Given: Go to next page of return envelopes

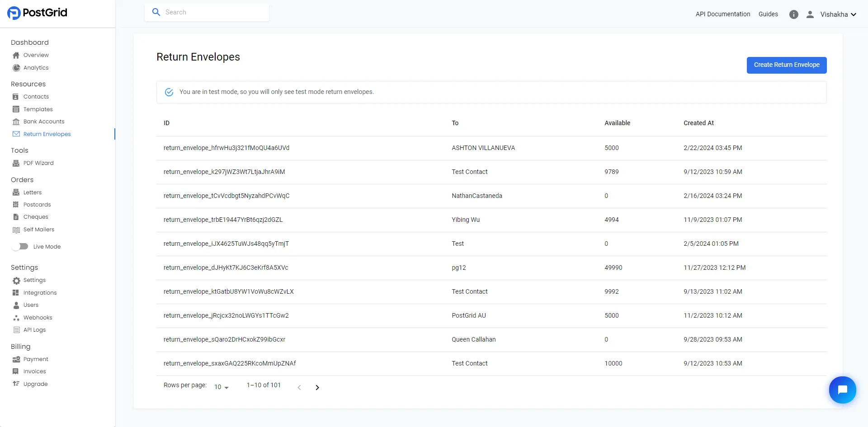Looking at the screenshot, I should tap(317, 387).
